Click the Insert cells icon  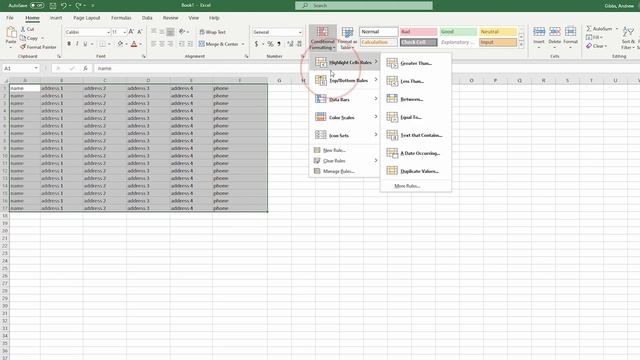[539, 32]
